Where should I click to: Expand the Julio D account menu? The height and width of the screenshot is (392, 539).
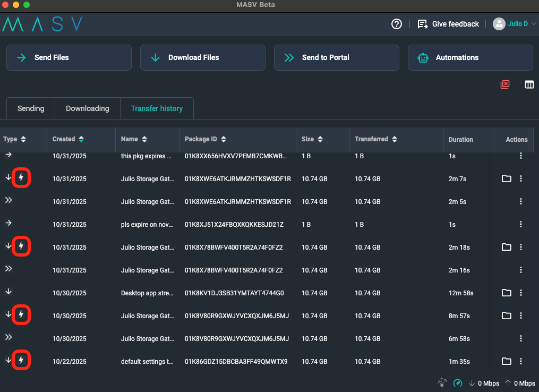point(514,24)
